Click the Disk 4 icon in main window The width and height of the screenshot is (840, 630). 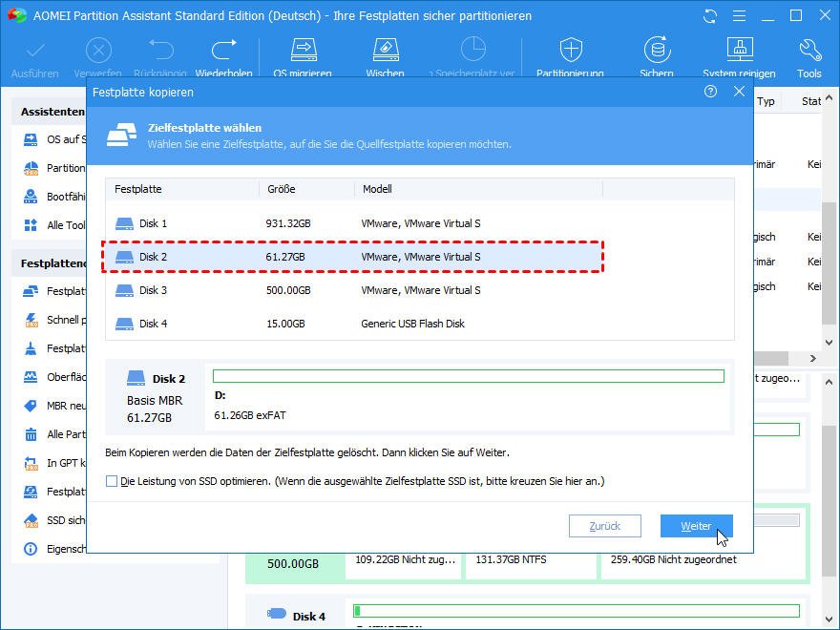pos(277,614)
